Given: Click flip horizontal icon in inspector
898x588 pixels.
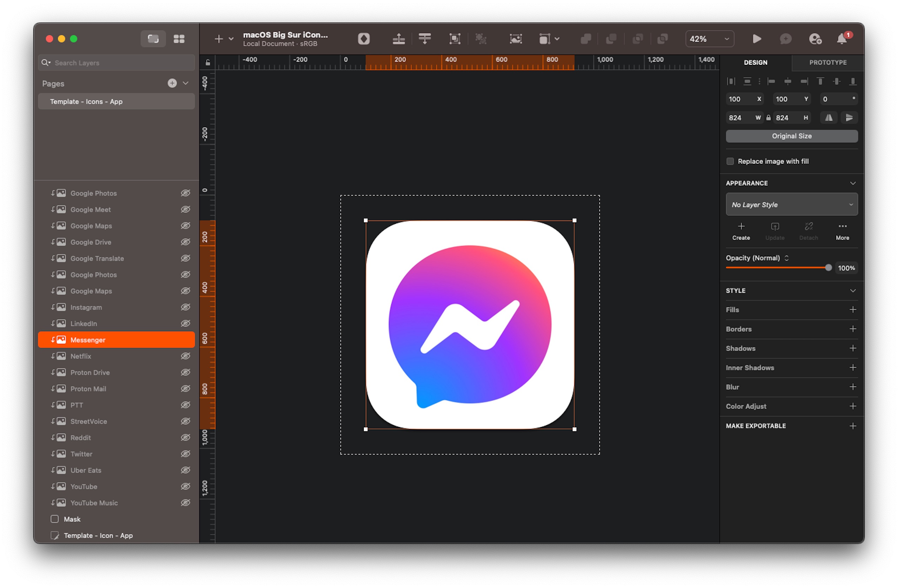Looking at the screenshot, I should tap(829, 118).
